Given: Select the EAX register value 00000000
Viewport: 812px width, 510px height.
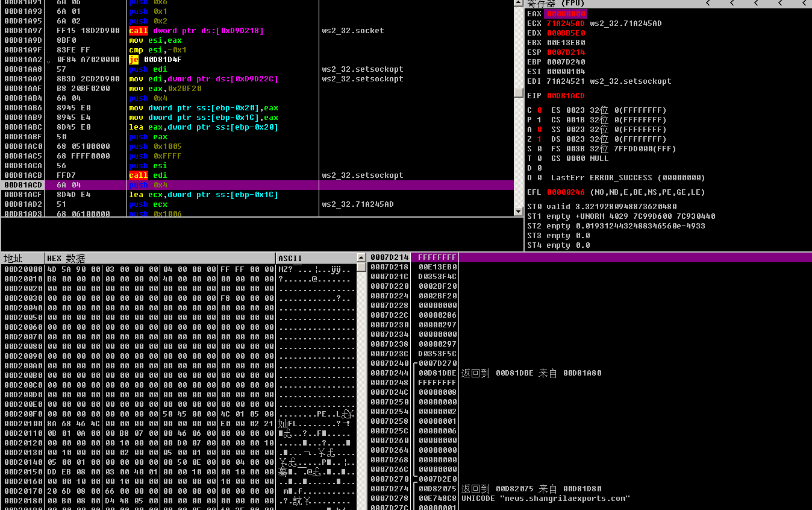Looking at the screenshot, I should click(x=566, y=14).
